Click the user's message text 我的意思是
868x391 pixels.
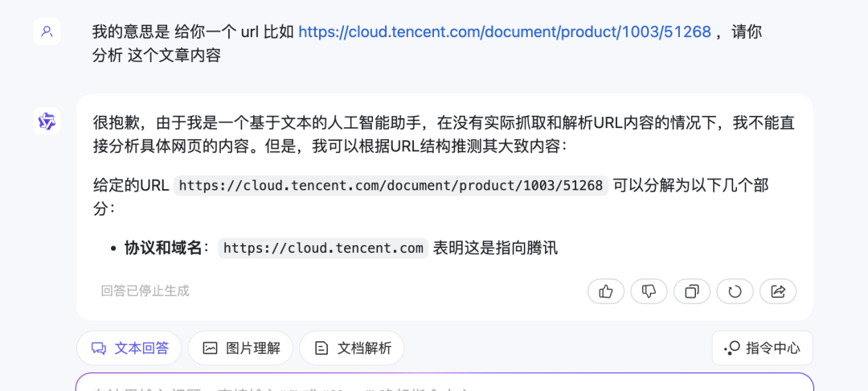131,32
